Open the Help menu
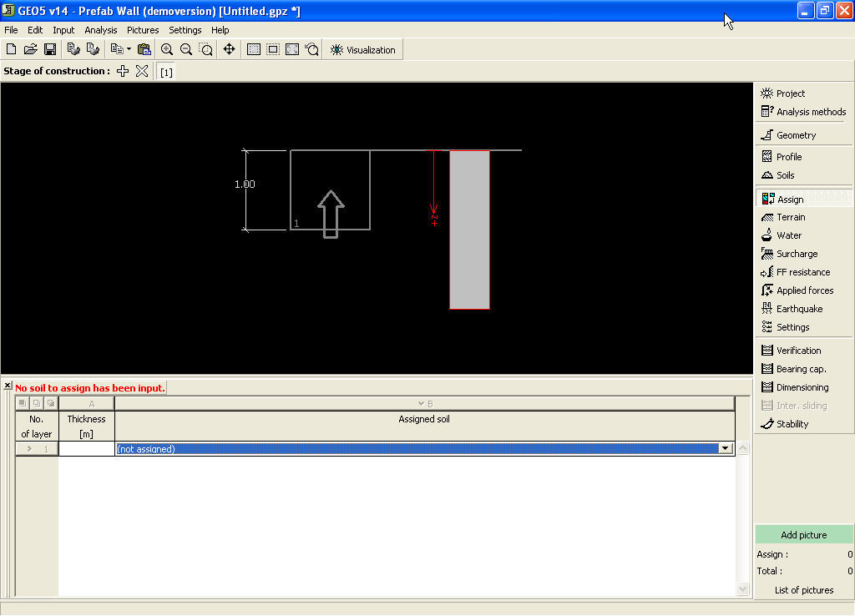 click(x=220, y=30)
